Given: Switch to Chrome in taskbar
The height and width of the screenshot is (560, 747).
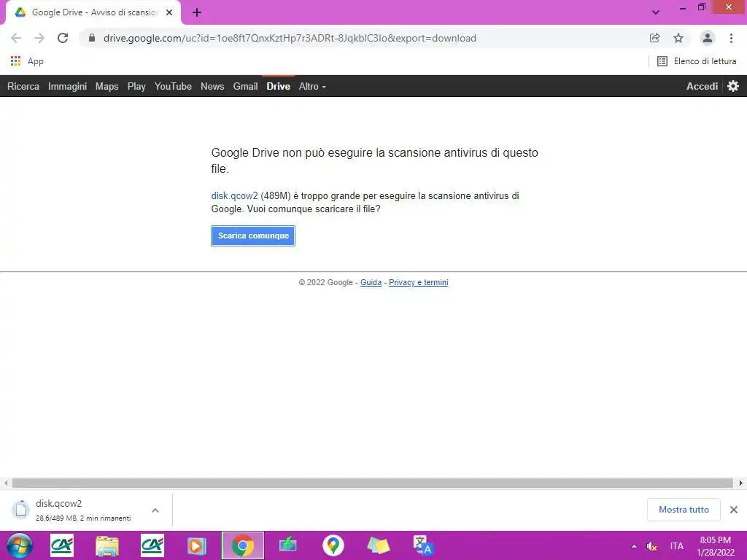Looking at the screenshot, I should coord(242,545).
